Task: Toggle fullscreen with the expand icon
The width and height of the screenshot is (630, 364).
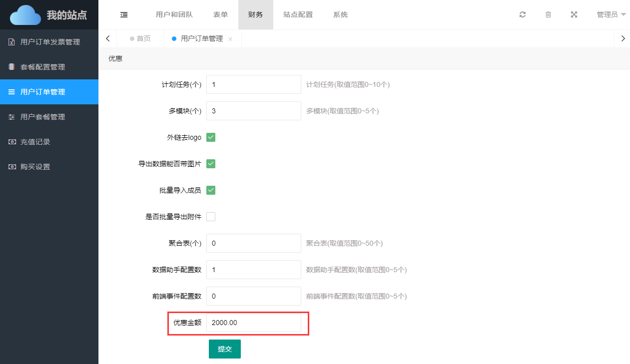Action: [574, 15]
